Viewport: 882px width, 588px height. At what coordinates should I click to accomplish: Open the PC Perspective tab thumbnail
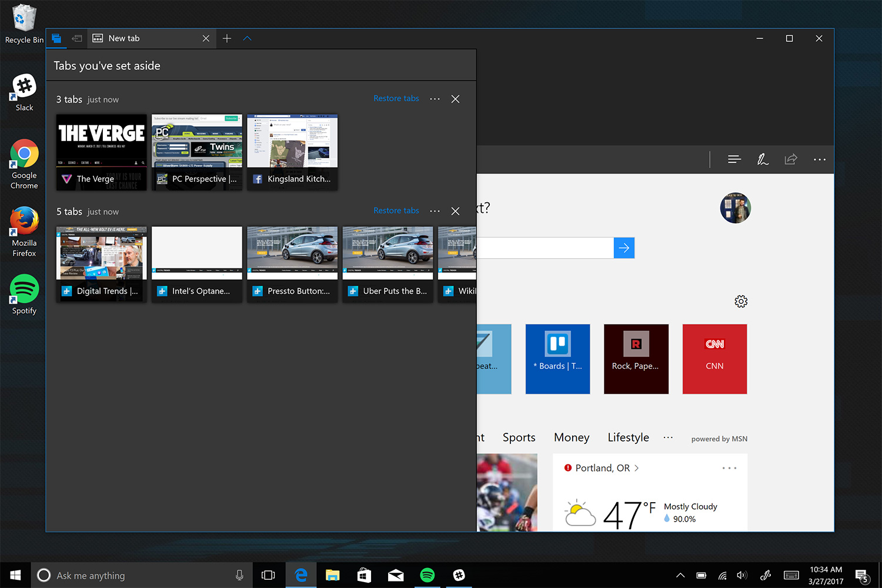pyautogui.click(x=197, y=152)
